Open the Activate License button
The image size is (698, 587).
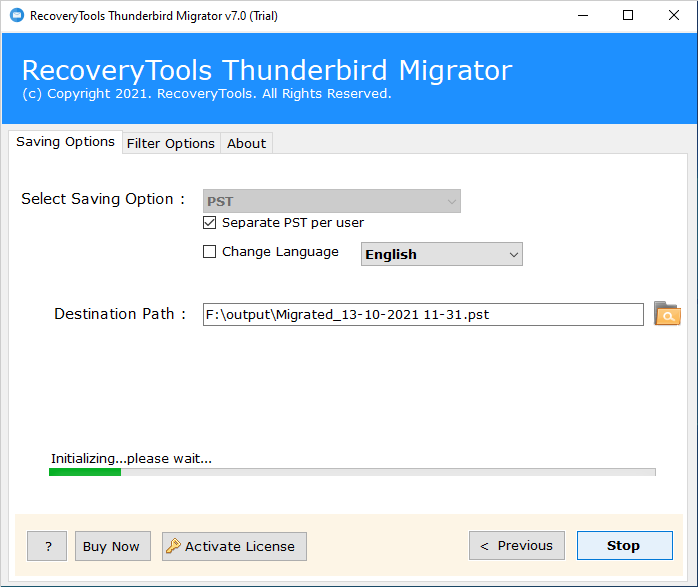coord(234,546)
